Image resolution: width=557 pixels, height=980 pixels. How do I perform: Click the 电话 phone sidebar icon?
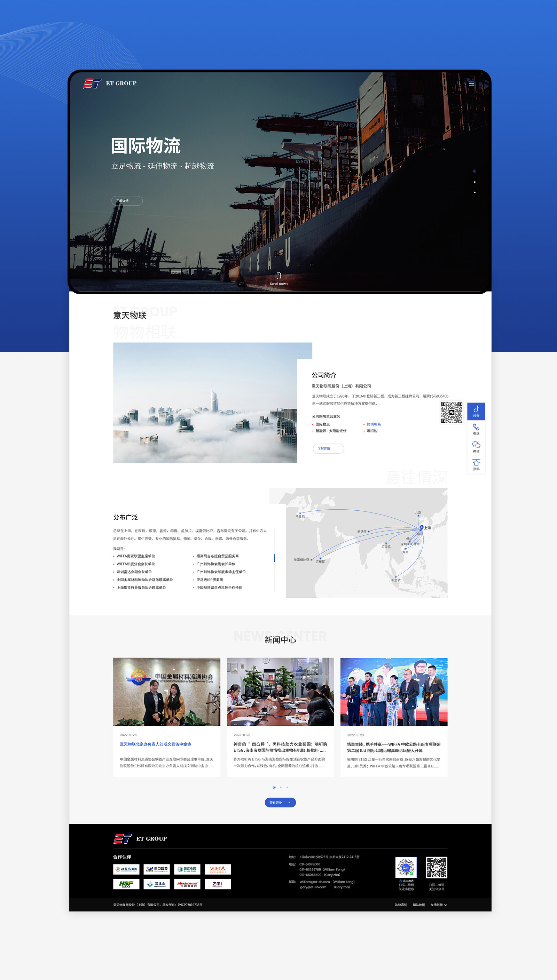476,429
